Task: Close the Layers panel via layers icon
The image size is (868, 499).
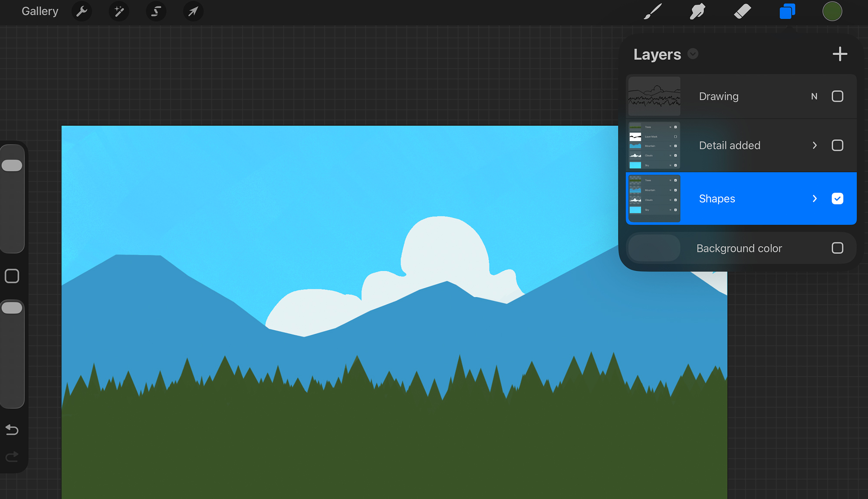Action: tap(787, 11)
